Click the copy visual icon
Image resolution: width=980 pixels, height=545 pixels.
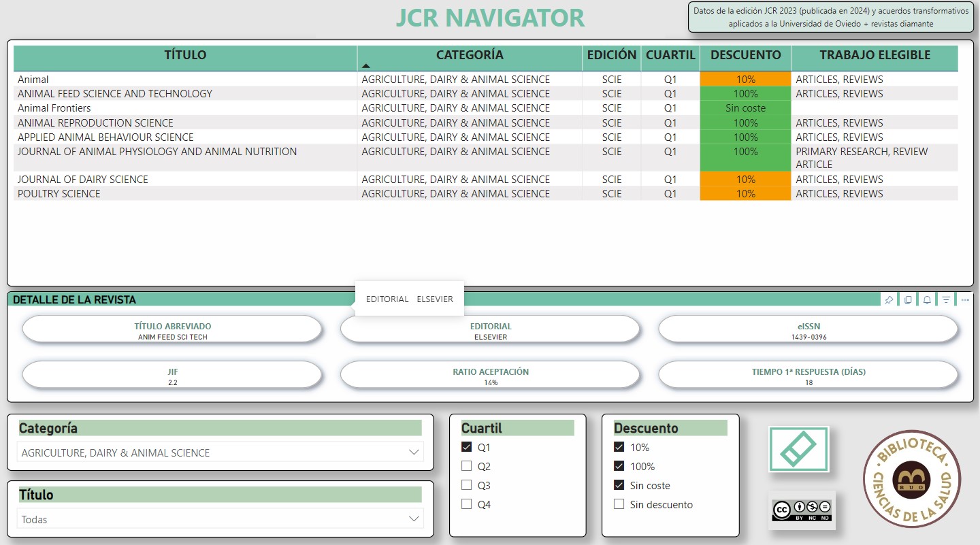pyautogui.click(x=908, y=300)
